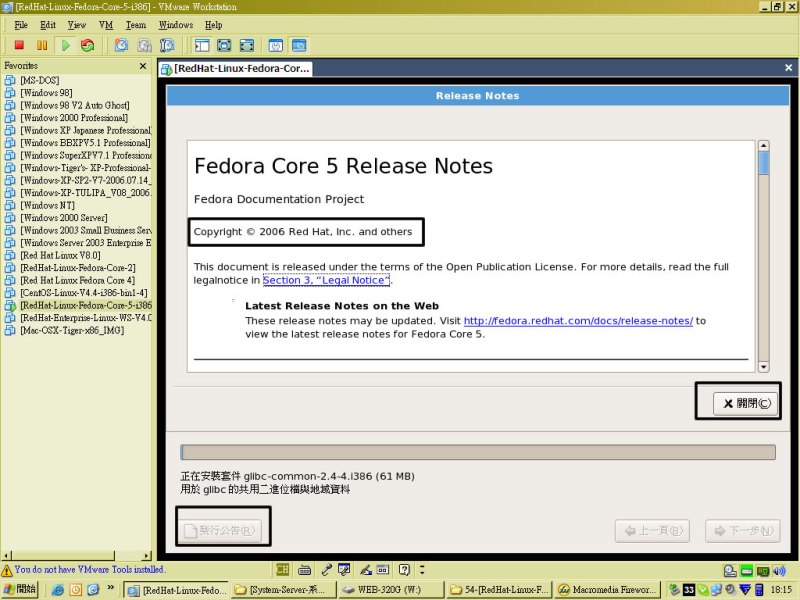
Task: Open the File menu
Action: (x=21, y=25)
